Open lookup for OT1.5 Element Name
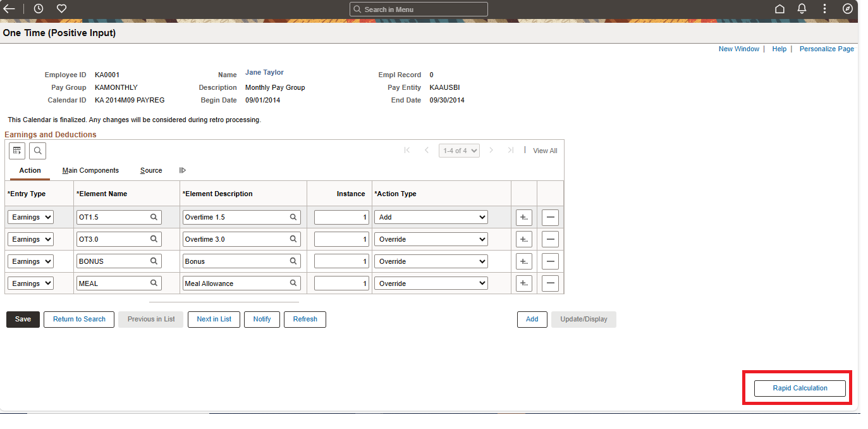This screenshot has width=868, height=429. click(x=154, y=216)
